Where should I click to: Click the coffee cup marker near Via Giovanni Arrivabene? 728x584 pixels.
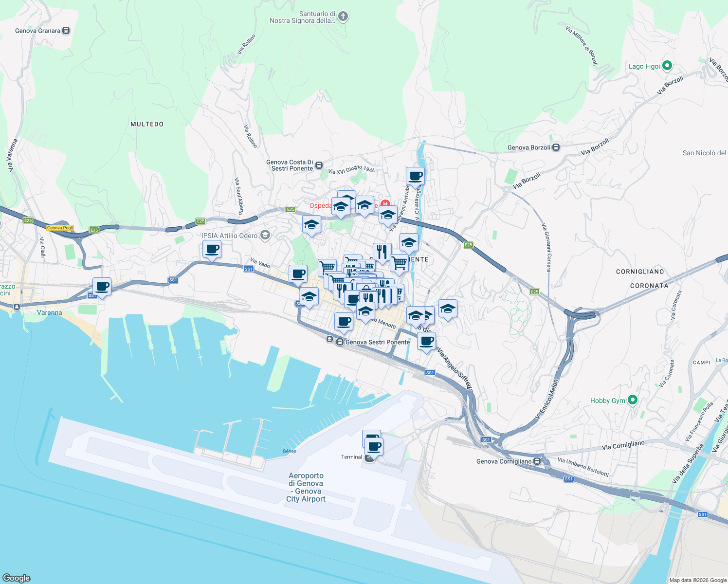(x=415, y=176)
